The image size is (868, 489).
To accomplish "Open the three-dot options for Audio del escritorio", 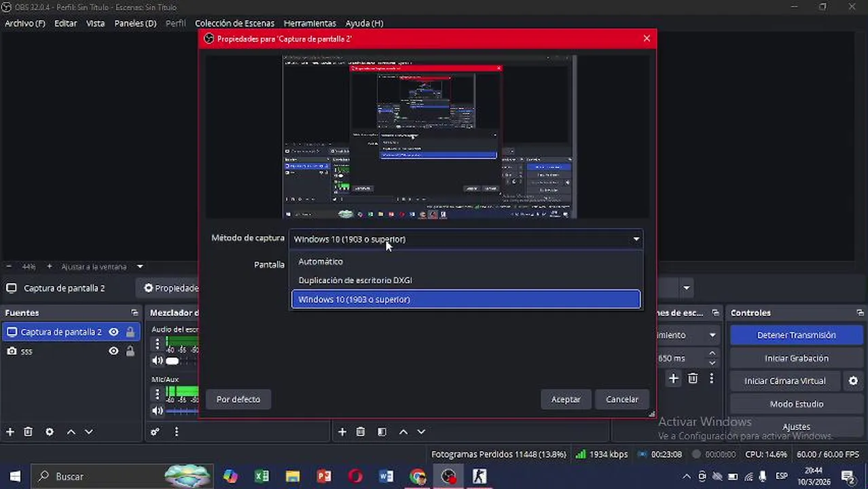I will [x=158, y=344].
